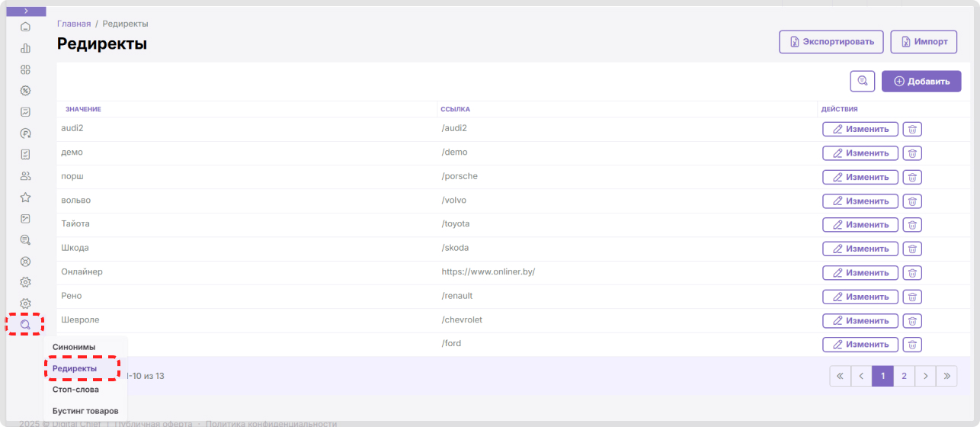
Task: Select page 1 in pagination
Action: click(x=882, y=376)
